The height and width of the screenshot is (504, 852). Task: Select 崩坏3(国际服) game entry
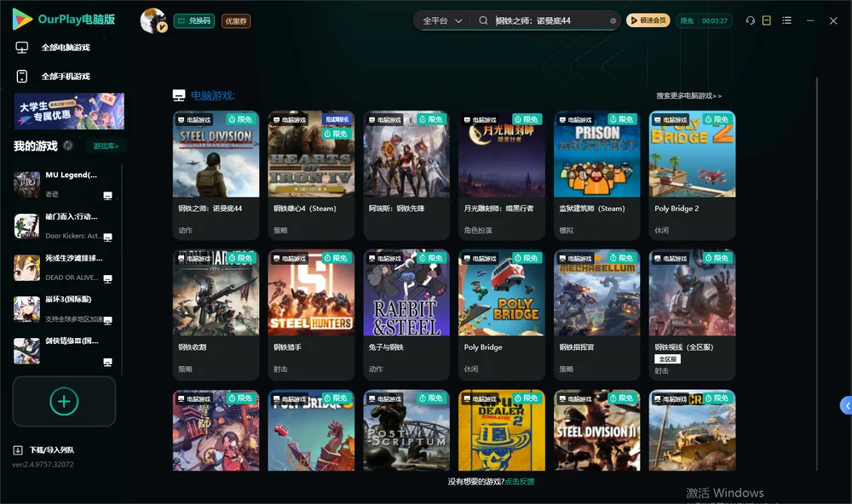coord(64,309)
